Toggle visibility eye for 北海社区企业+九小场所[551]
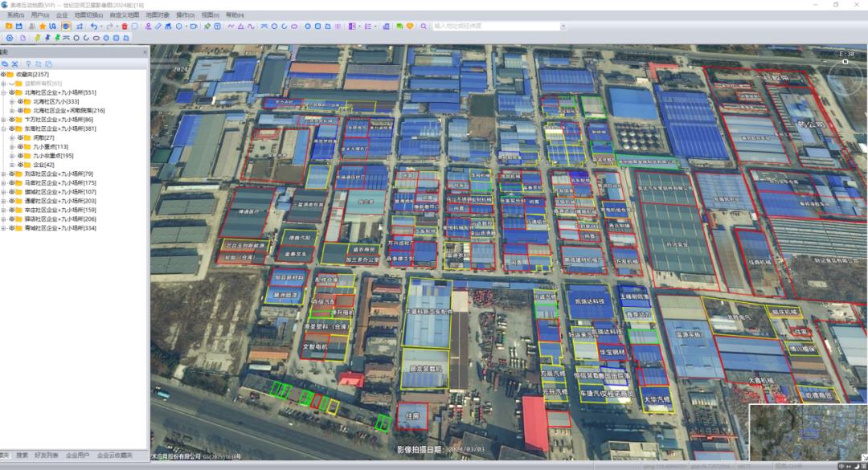Image resolution: width=868 pixels, height=470 pixels. coord(12,92)
